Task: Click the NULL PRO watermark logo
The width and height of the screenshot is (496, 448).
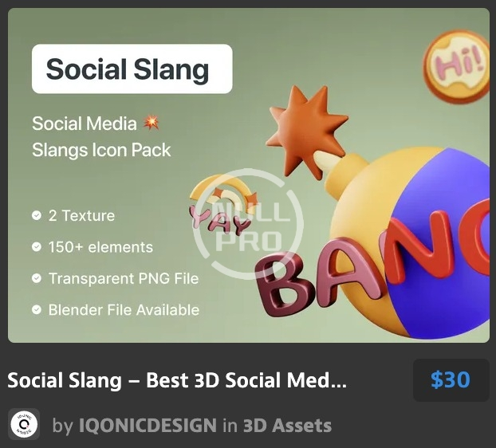Action: click(x=248, y=224)
